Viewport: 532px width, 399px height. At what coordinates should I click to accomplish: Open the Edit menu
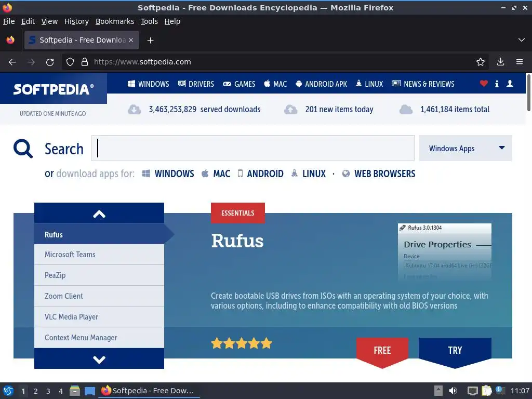pos(28,21)
